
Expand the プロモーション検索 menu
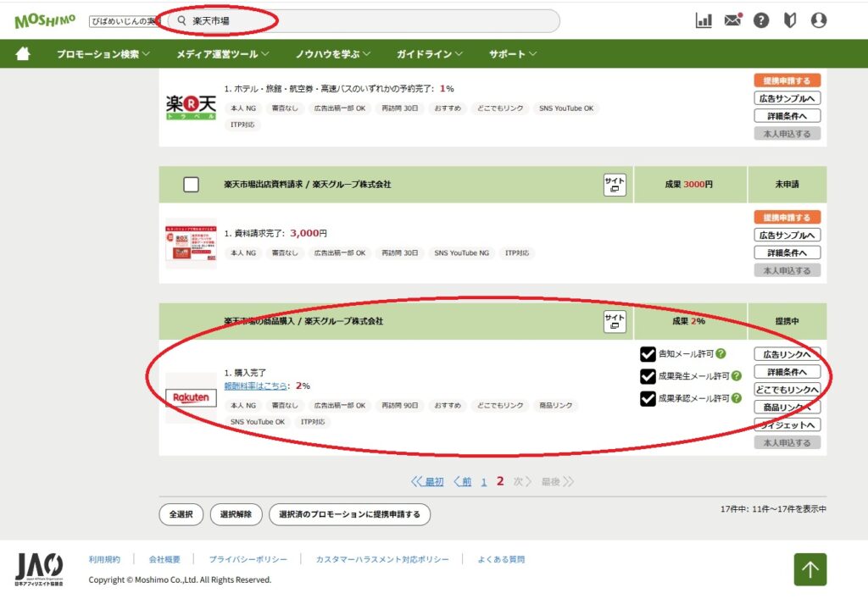(x=103, y=53)
